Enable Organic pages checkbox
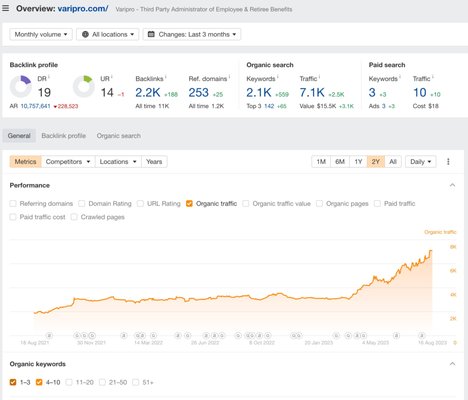This screenshot has height=400, width=468. pyautogui.click(x=319, y=203)
